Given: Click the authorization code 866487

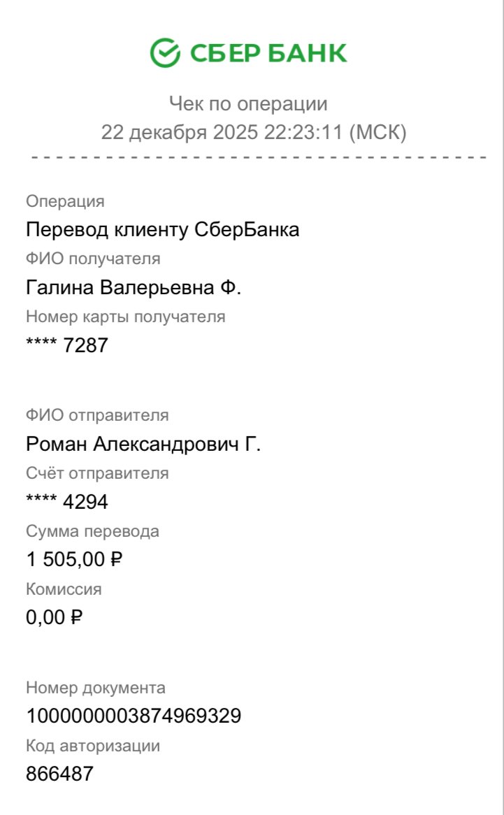Looking at the screenshot, I should (x=59, y=774).
